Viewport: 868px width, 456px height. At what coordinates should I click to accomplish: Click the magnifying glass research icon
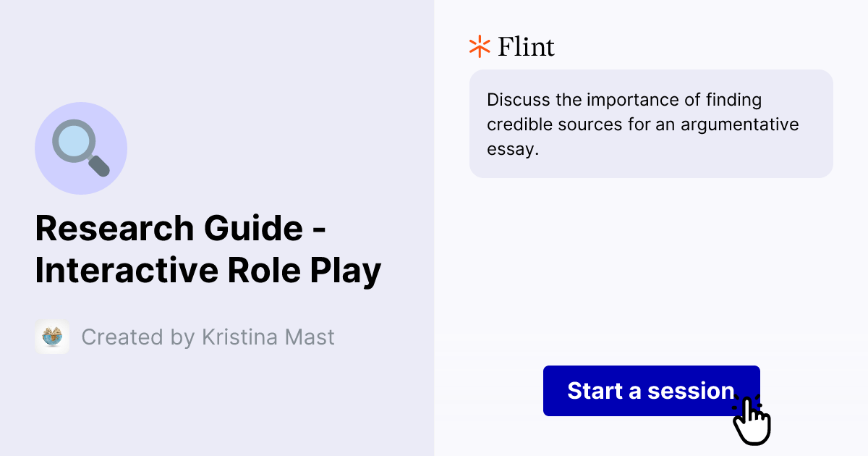pos(81,148)
